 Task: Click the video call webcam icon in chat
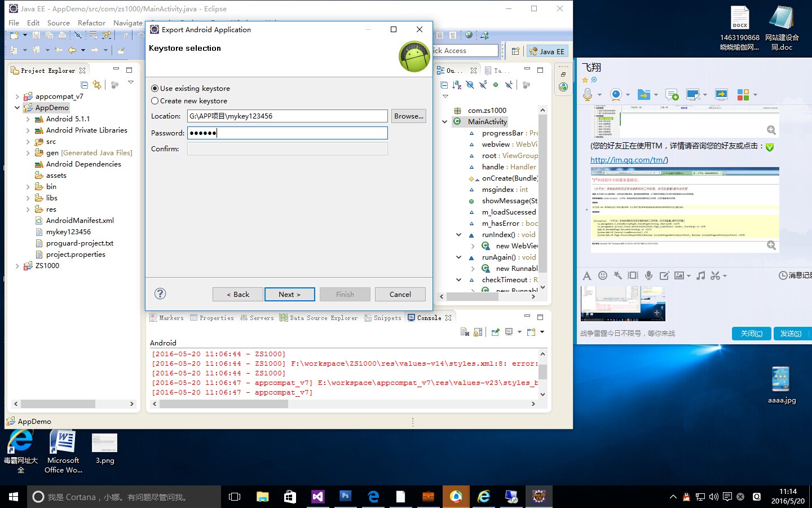point(616,94)
